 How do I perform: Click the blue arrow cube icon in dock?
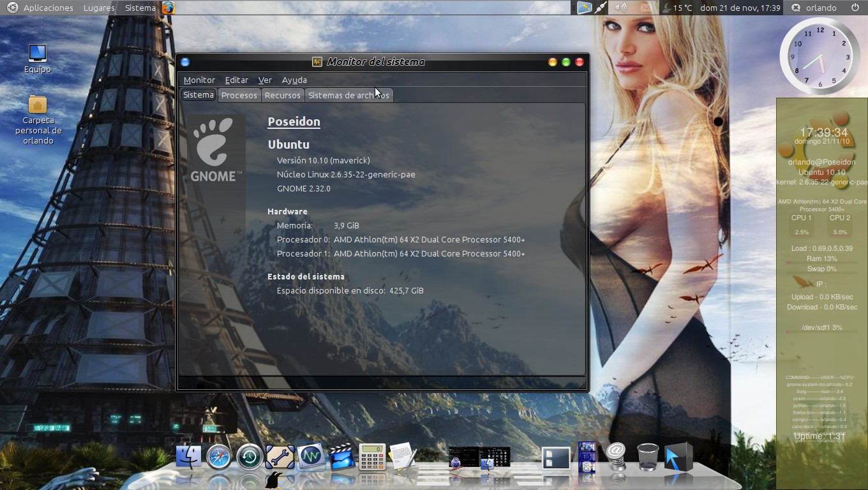[x=678, y=457]
